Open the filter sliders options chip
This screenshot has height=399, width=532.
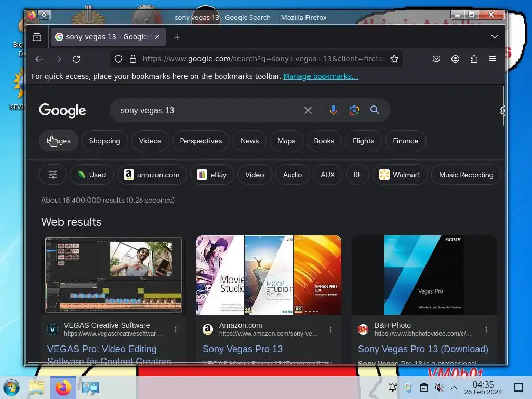coord(53,175)
